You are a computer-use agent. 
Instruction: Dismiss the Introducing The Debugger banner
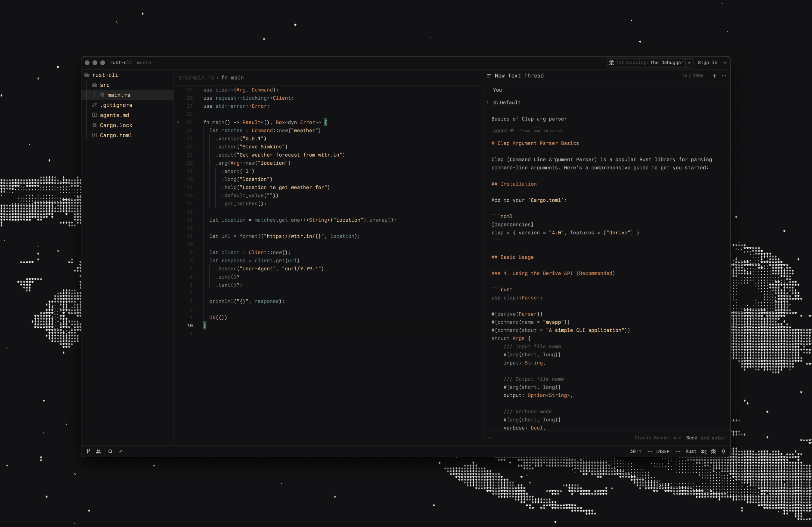coord(689,62)
